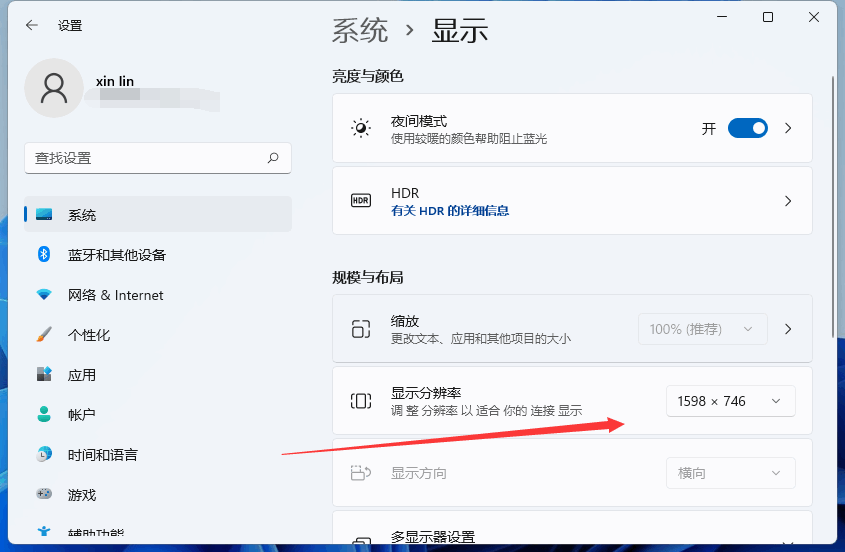Click the Find a setting (查找设置) search box
Image resolution: width=845 pixels, height=552 pixels.
[x=158, y=158]
